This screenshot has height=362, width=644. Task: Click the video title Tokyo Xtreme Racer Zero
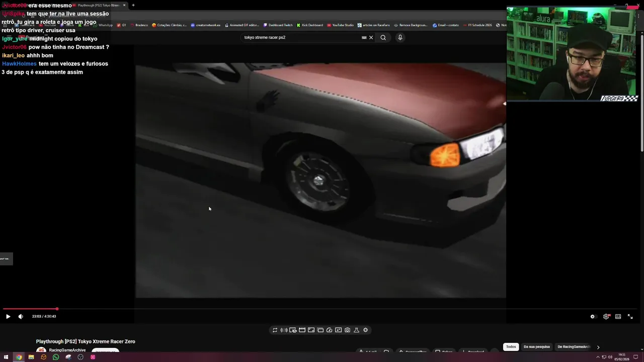click(86, 341)
